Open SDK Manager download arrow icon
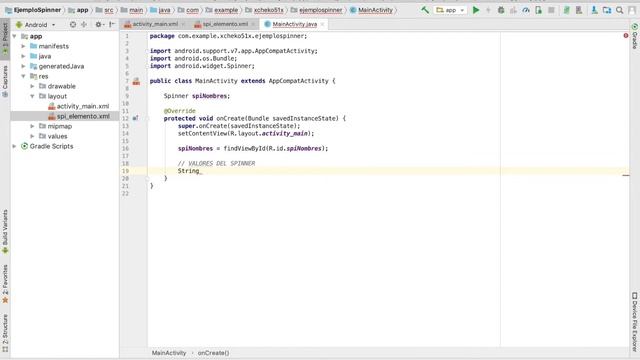The height and width of the screenshot is (360, 640). (594, 10)
